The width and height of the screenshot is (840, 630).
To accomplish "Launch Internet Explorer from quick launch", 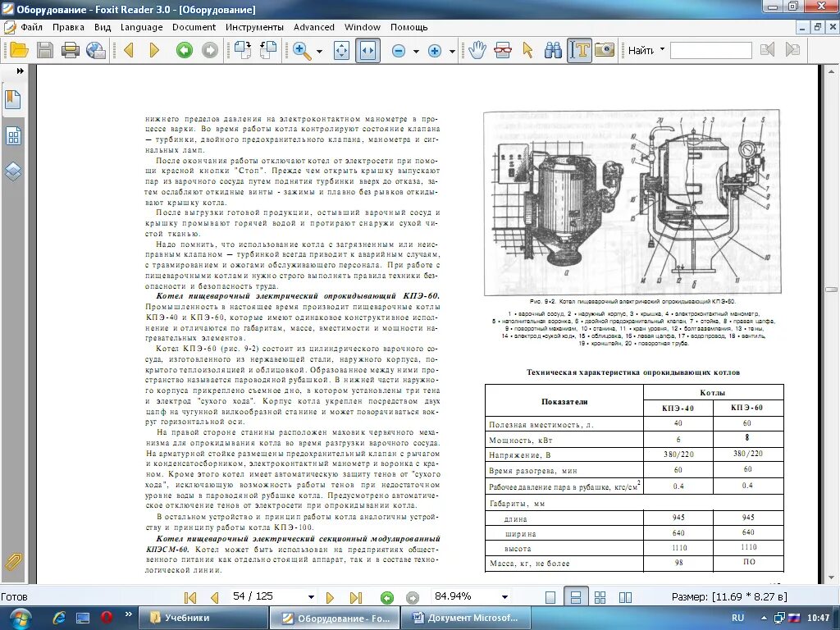I will tap(58, 618).
